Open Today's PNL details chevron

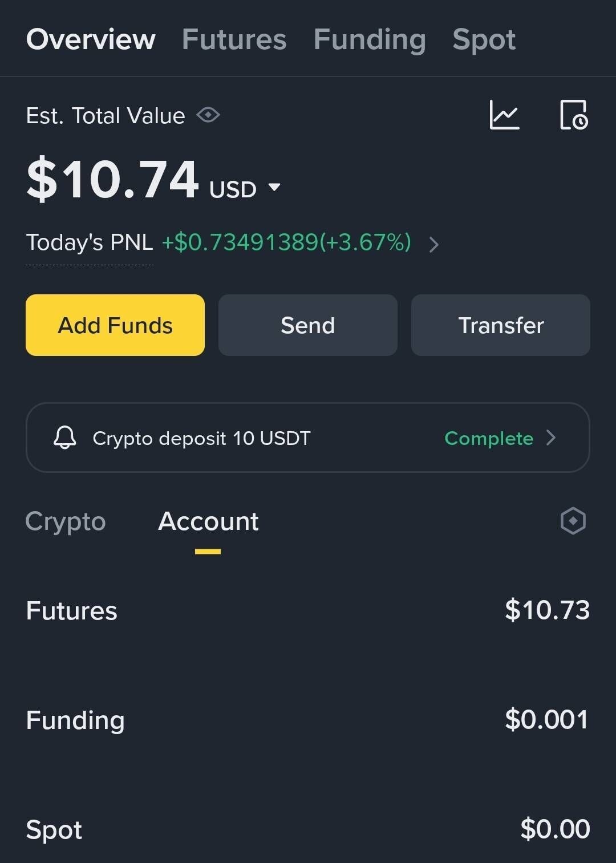tap(434, 244)
